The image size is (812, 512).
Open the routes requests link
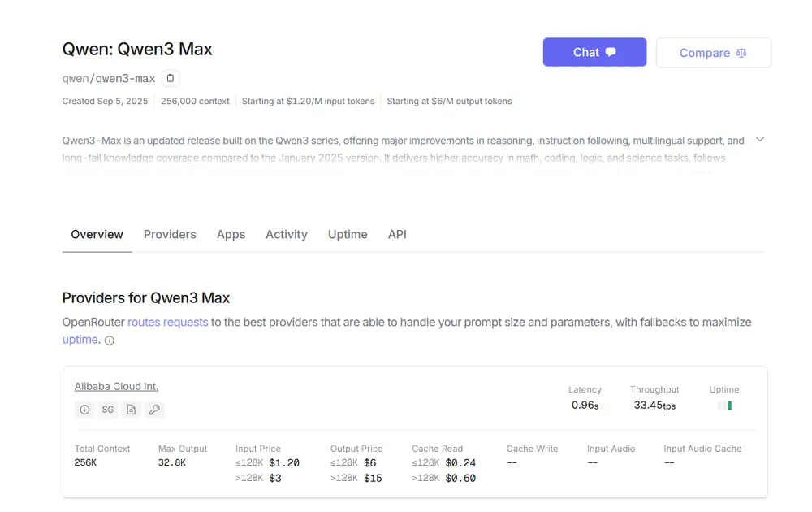(167, 322)
